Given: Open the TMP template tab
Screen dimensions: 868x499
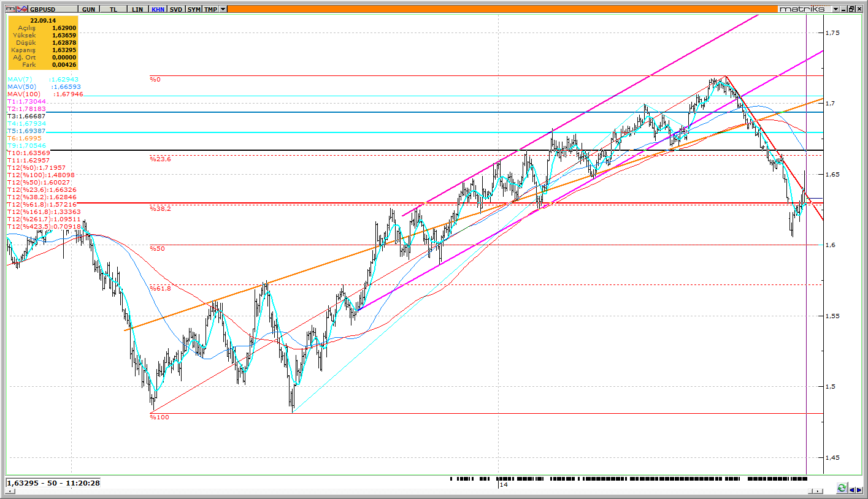Looking at the screenshot, I should [x=210, y=9].
